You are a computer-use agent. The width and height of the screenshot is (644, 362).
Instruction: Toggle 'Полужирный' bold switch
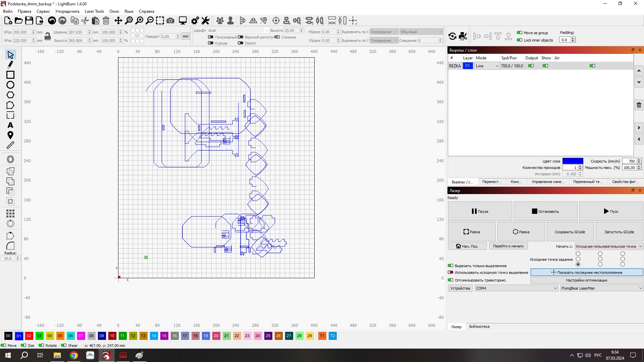(x=211, y=37)
